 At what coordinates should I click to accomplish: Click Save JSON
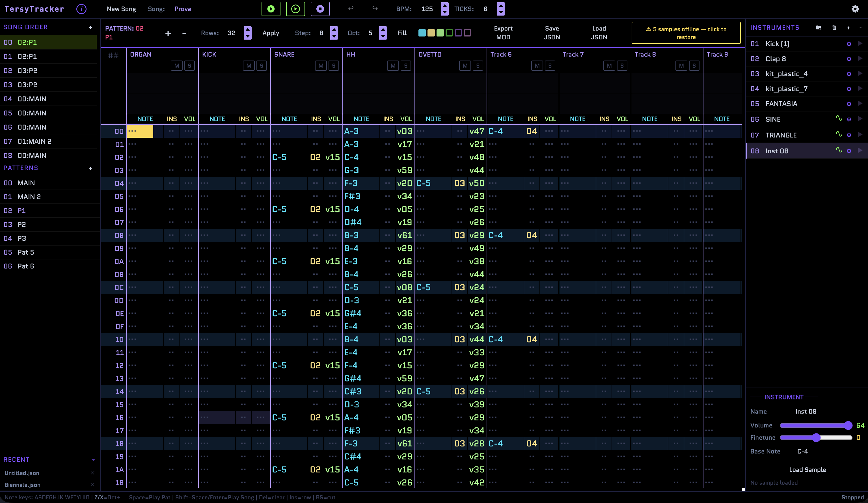[552, 33]
